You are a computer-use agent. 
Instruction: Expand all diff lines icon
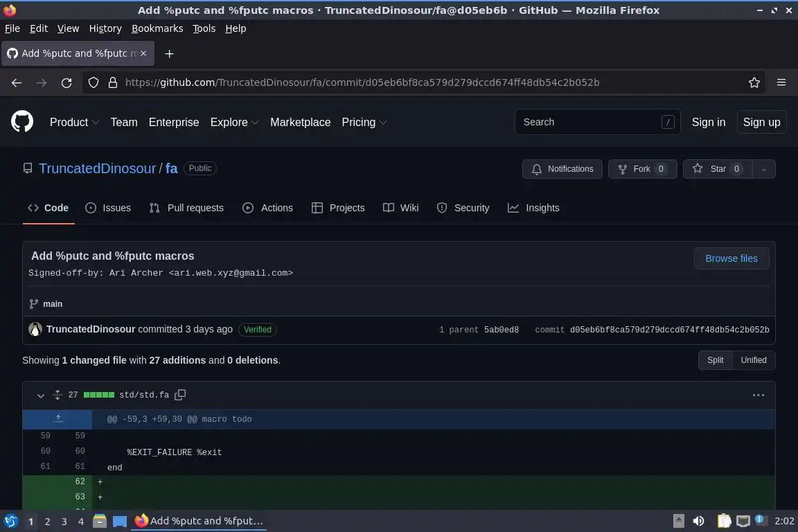(57, 395)
